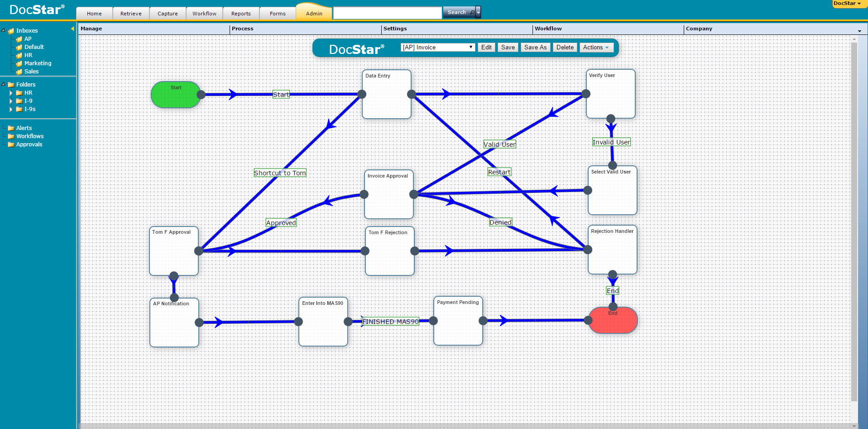
Task: Open the search options dropdown arrow
Action: (x=478, y=13)
